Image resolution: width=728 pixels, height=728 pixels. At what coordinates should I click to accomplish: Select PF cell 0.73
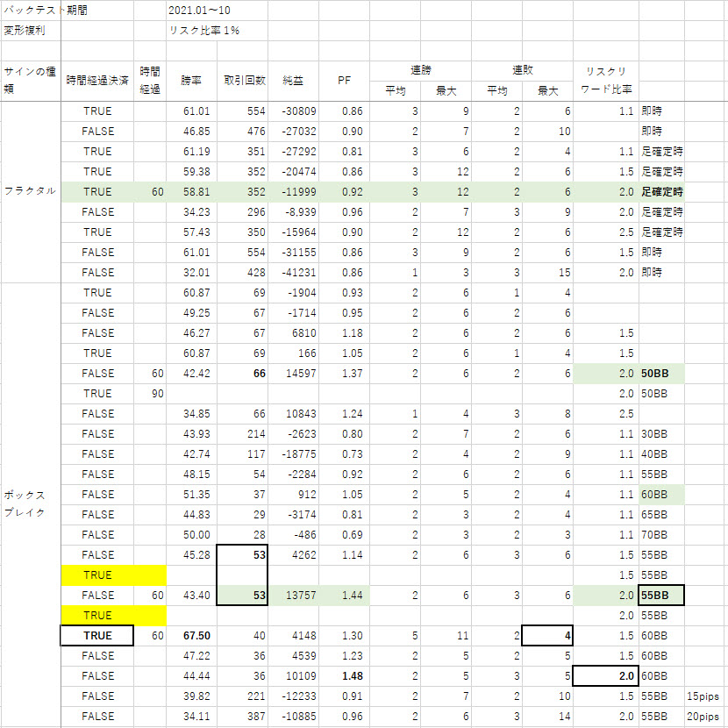point(344,454)
